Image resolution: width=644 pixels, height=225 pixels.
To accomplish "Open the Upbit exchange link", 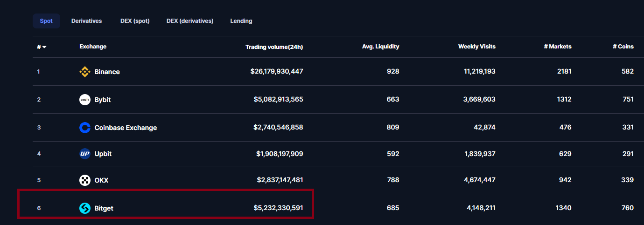I will [x=103, y=154].
